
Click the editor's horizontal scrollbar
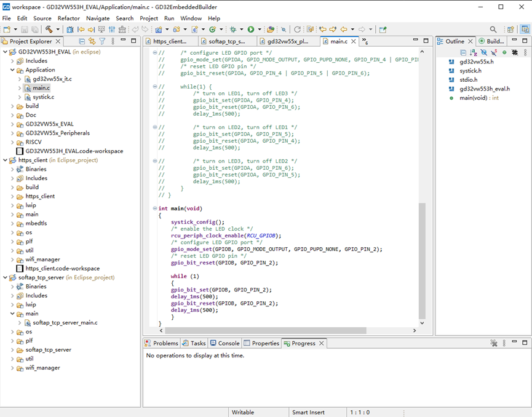pos(264,330)
